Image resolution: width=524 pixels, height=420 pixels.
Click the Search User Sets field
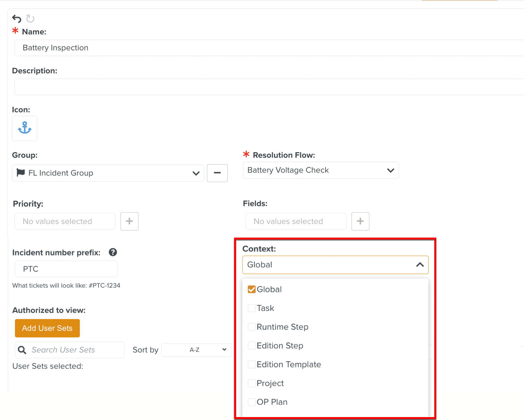click(x=70, y=350)
